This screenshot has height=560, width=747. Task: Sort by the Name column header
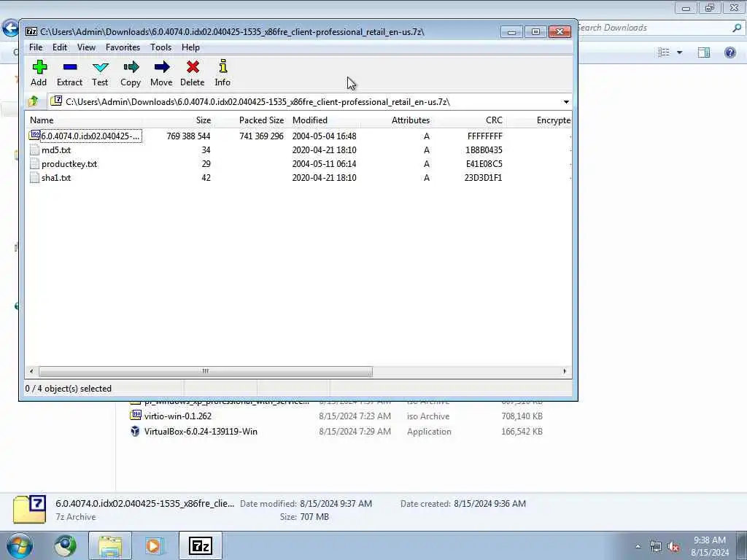[x=83, y=120]
